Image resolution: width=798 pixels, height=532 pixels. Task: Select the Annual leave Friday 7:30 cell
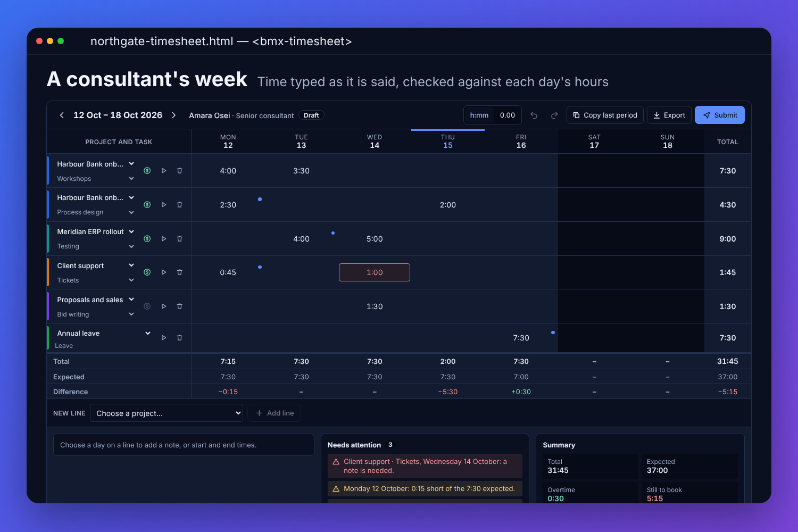pyautogui.click(x=521, y=338)
